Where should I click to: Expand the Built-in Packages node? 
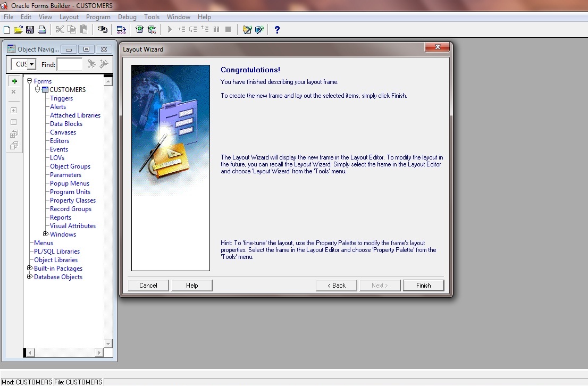tap(30, 268)
